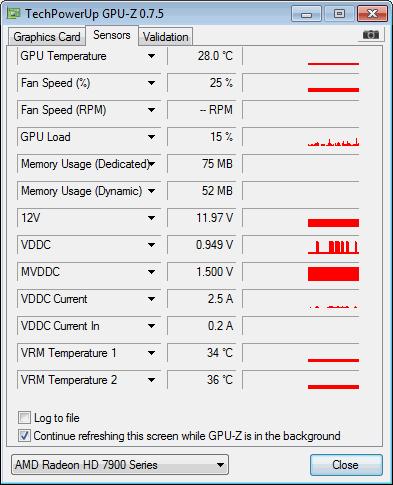Minimize the GPU-Z window
The height and width of the screenshot is (485, 393).
coord(306,14)
